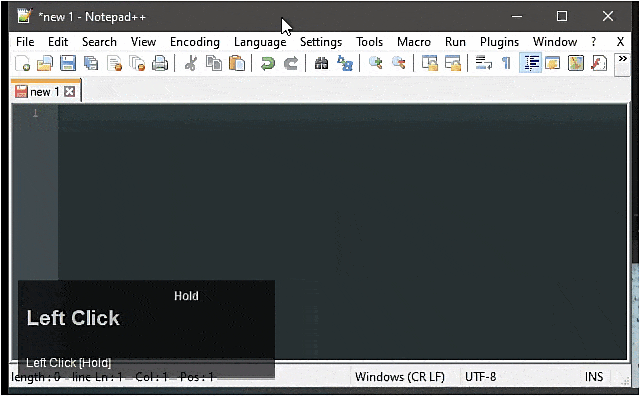
Task: Toggle the indent guide icon
Action: click(531, 63)
